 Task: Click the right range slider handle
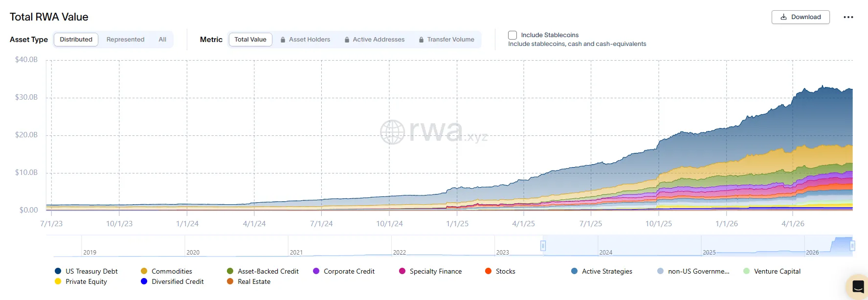[852, 246]
